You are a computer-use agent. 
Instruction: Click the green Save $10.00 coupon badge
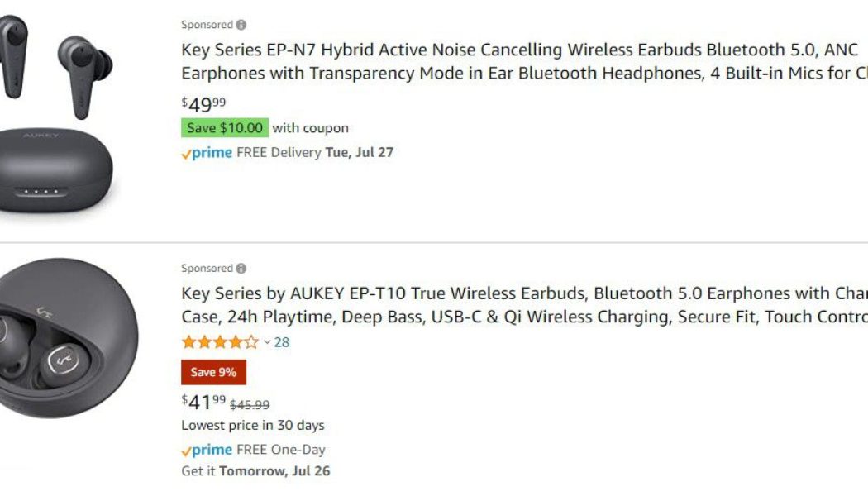pos(223,127)
